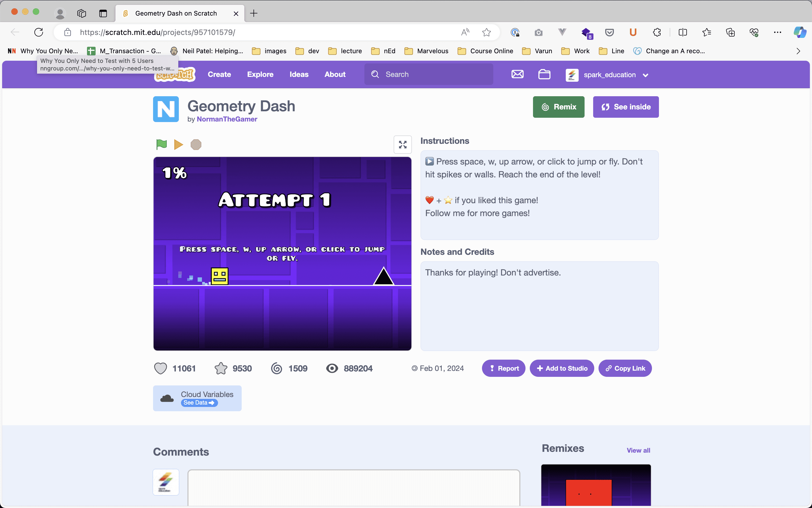
Task: Open the Marvelous bookmark folder
Action: coord(426,51)
